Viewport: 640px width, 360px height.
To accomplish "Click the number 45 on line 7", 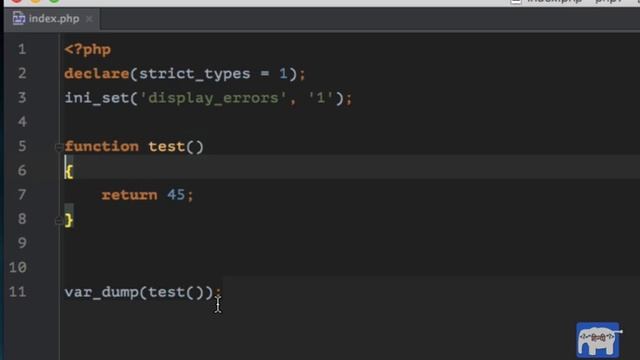I will [176, 195].
